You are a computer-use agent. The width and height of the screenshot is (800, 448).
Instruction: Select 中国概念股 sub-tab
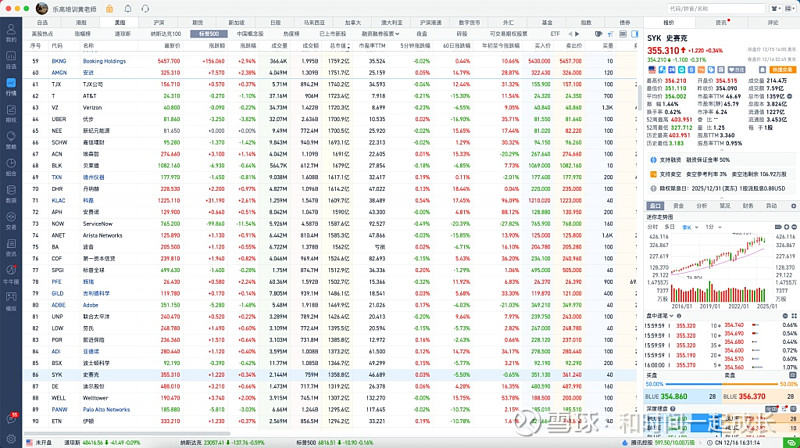(250, 34)
